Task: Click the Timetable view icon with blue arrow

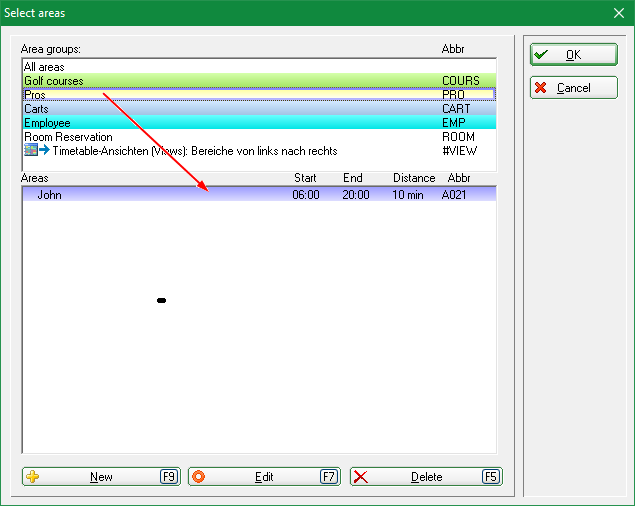Action: [x=37, y=151]
